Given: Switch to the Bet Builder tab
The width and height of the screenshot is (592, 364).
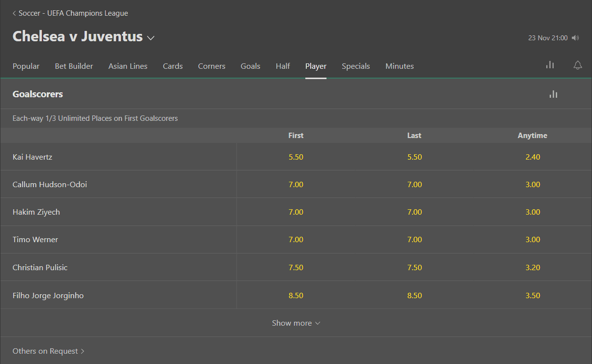Looking at the screenshot, I should [74, 66].
